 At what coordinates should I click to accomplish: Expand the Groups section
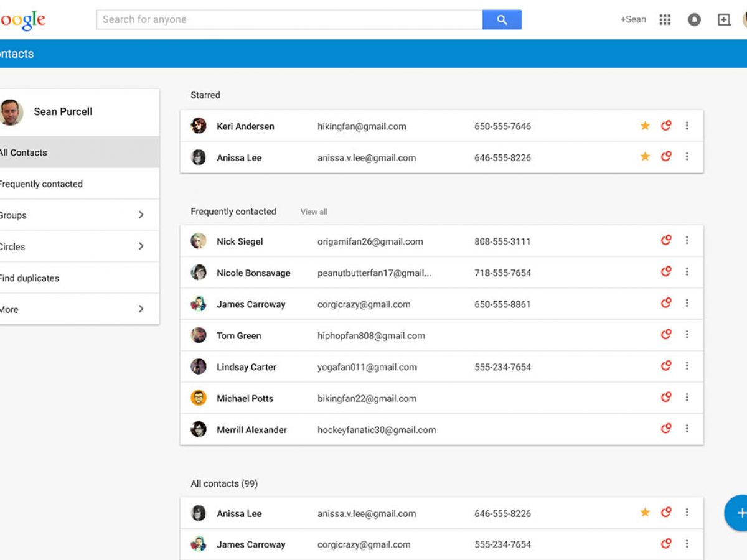point(141,215)
